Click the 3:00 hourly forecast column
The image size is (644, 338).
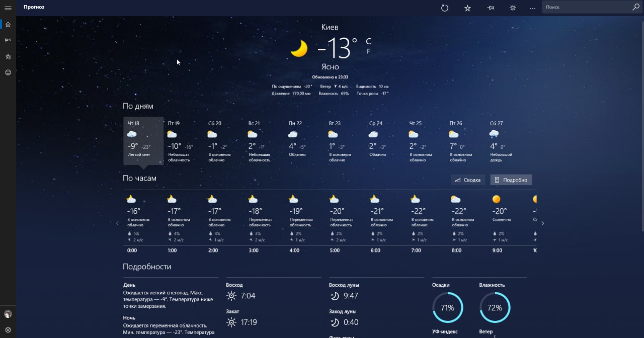(265, 223)
